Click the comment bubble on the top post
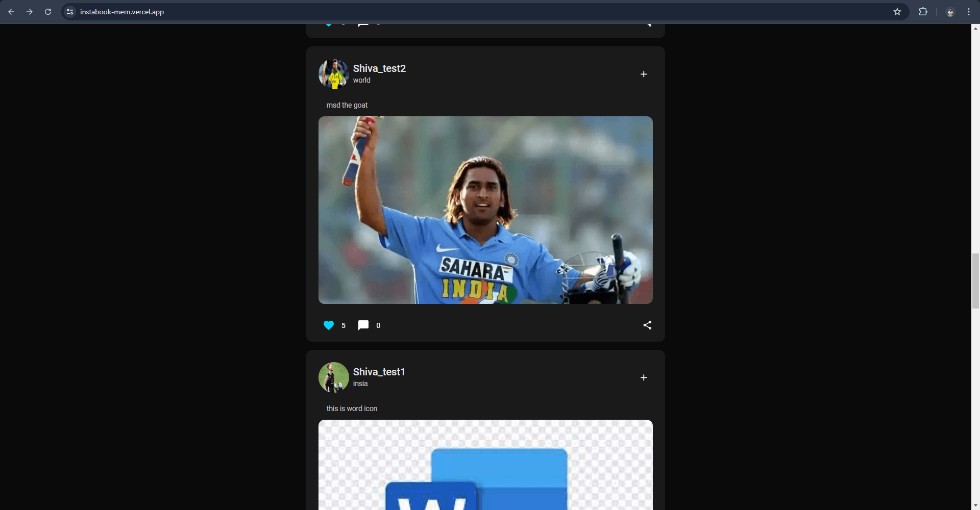The width and height of the screenshot is (980, 510). 363,22
